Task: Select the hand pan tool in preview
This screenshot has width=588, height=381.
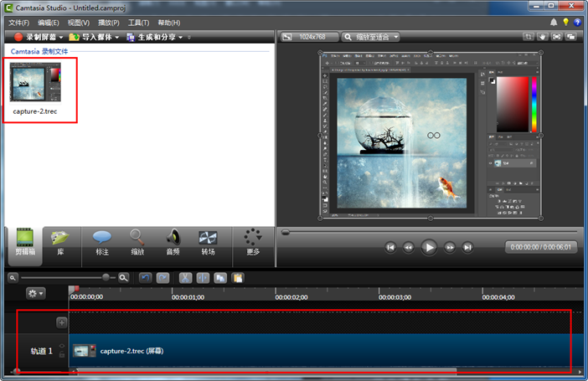Action: [542, 37]
